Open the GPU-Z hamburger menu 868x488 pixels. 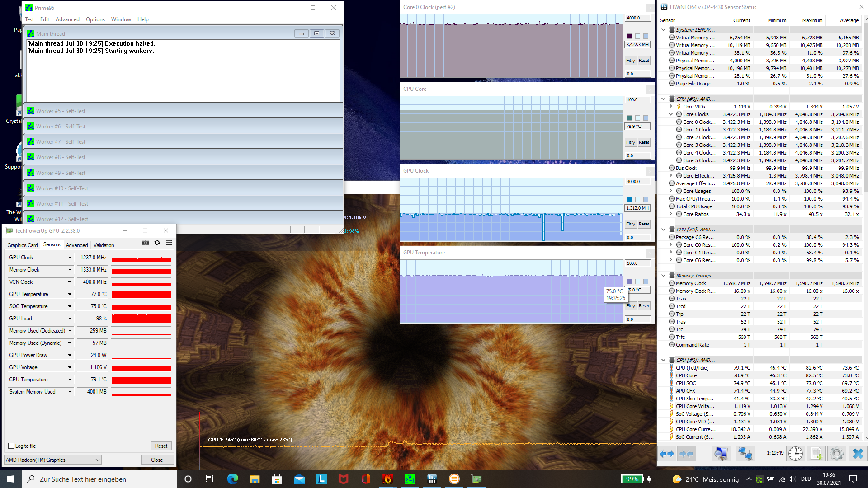click(x=169, y=243)
